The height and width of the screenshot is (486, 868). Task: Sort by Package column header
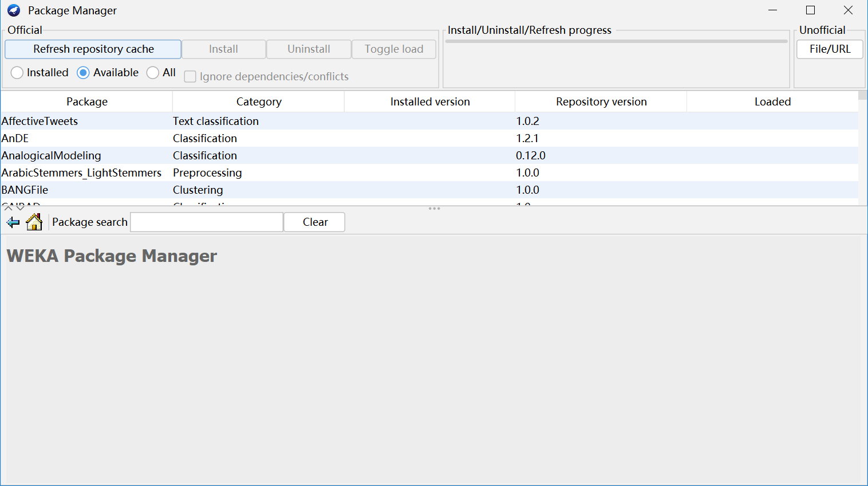pos(86,102)
